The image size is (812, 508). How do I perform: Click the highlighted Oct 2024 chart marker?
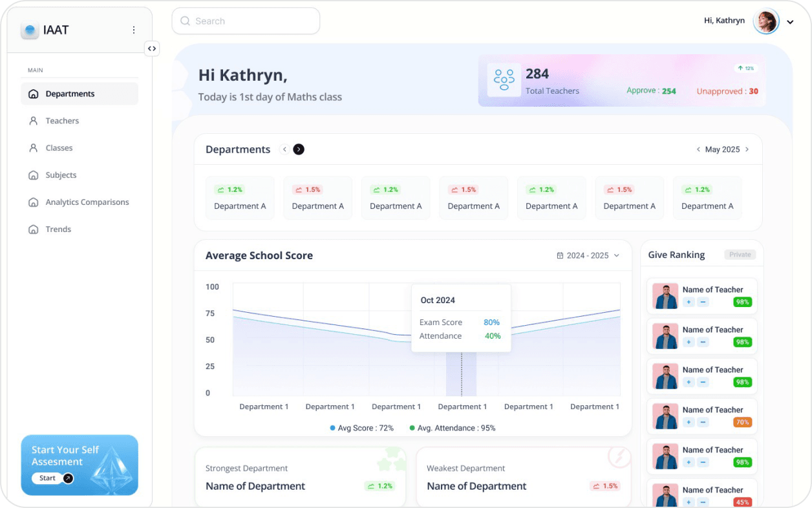[x=462, y=374]
